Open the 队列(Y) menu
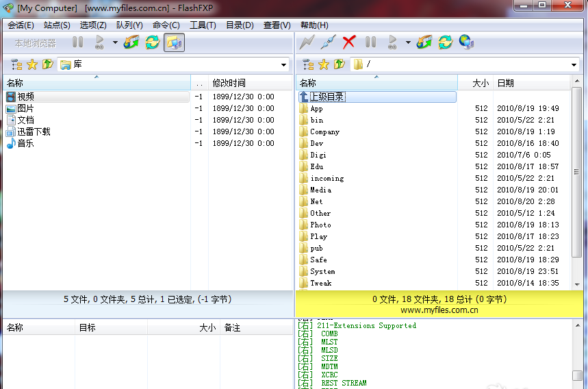The width and height of the screenshot is (588, 389). (x=129, y=25)
